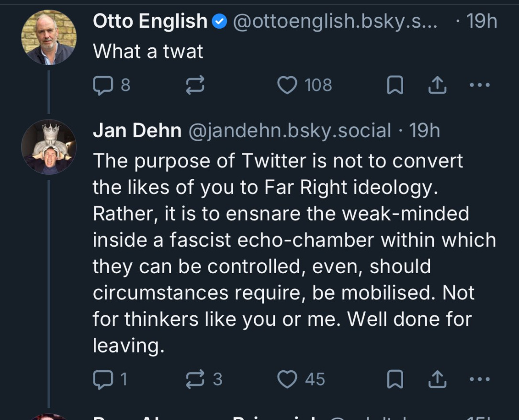Reply to Jan Dehn's post

[102, 379]
